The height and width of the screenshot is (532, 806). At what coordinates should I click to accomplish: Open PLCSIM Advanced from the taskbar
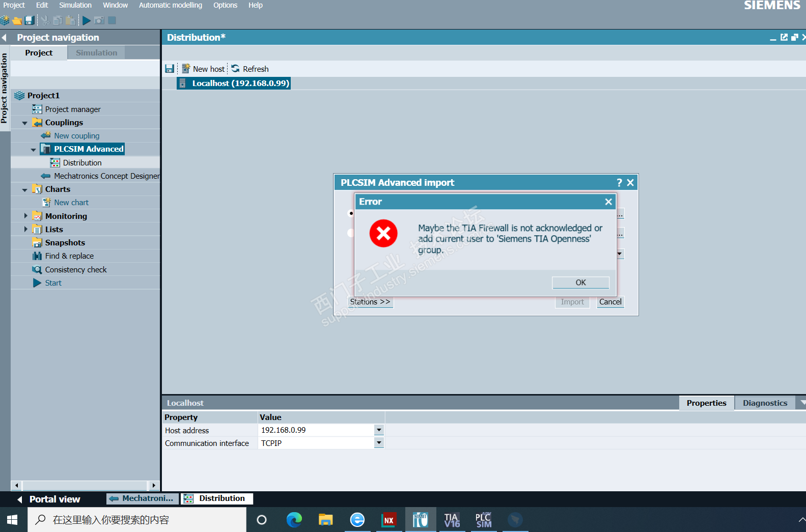[484, 520]
